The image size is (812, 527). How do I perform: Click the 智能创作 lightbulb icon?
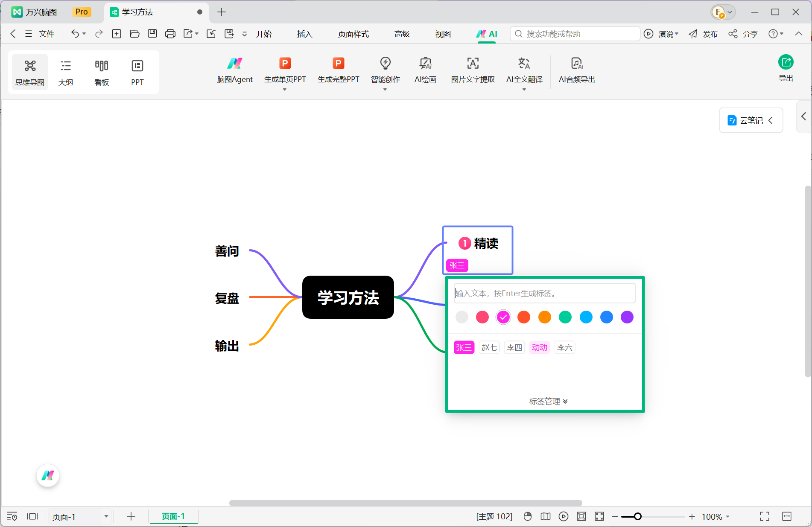coord(386,64)
